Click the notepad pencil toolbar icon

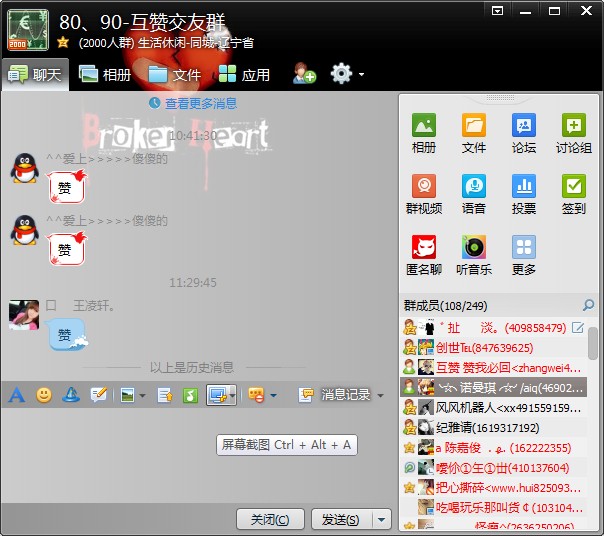[98, 395]
